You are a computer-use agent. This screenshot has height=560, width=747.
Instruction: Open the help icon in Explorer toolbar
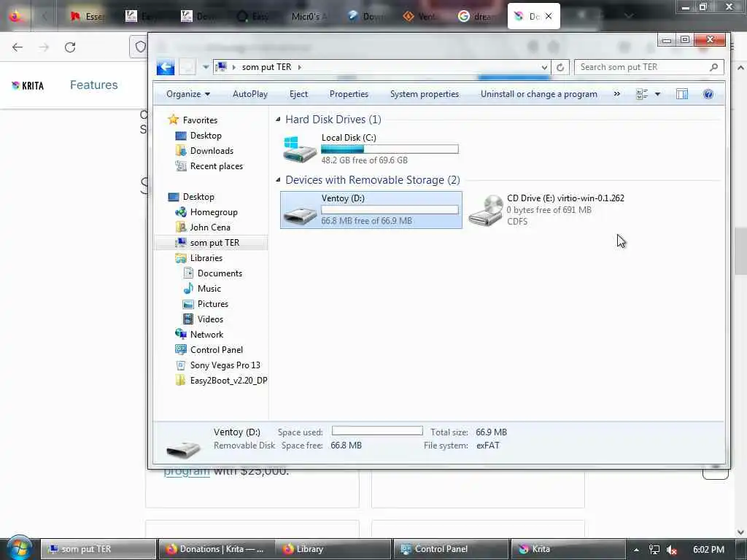pyautogui.click(x=708, y=94)
